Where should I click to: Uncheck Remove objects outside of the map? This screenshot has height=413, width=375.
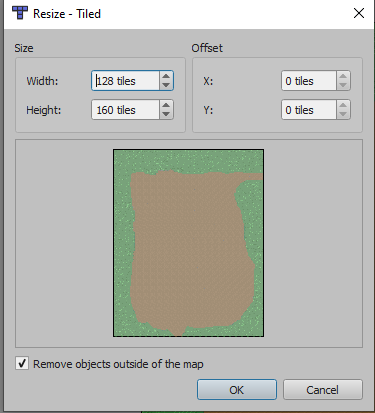tap(22, 363)
